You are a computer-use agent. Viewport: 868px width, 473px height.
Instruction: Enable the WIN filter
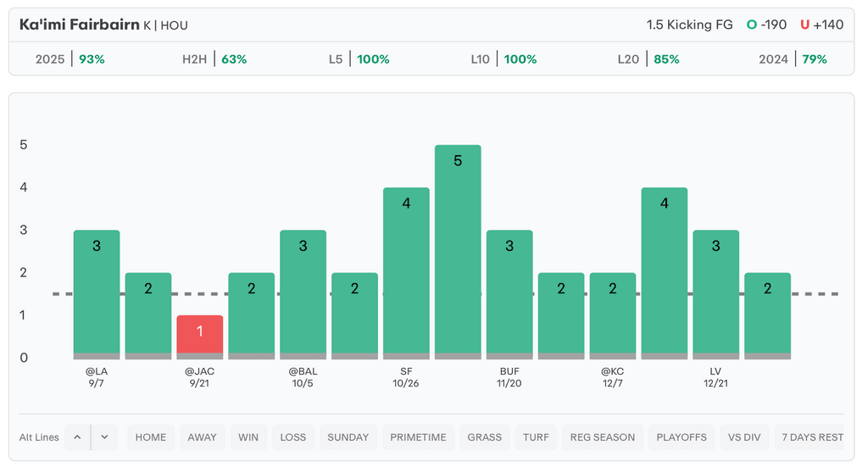(x=248, y=437)
